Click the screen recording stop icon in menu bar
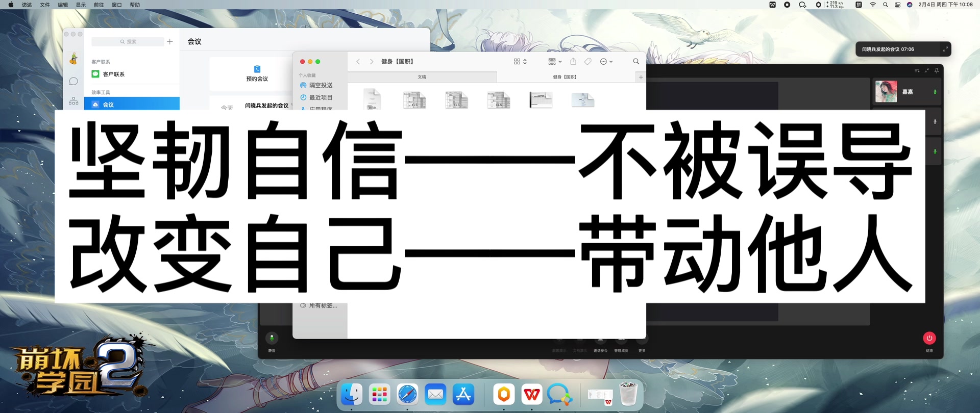 tap(787, 5)
